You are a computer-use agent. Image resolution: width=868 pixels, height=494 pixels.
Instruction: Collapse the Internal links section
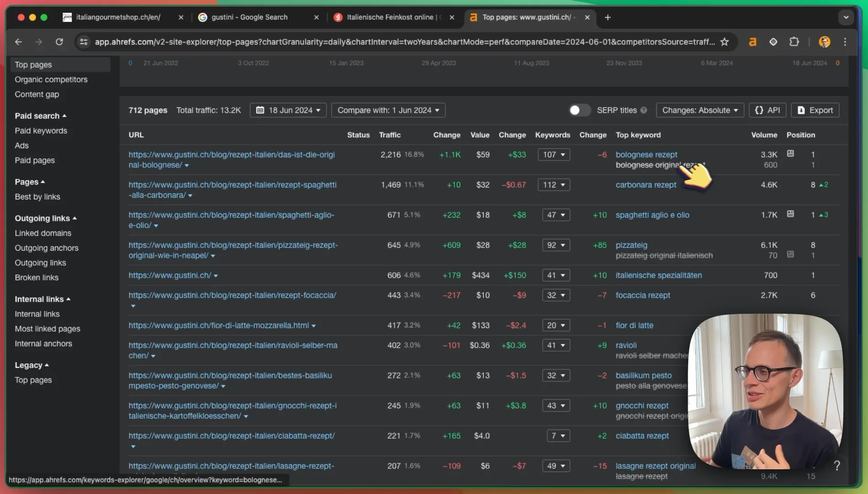pos(43,299)
